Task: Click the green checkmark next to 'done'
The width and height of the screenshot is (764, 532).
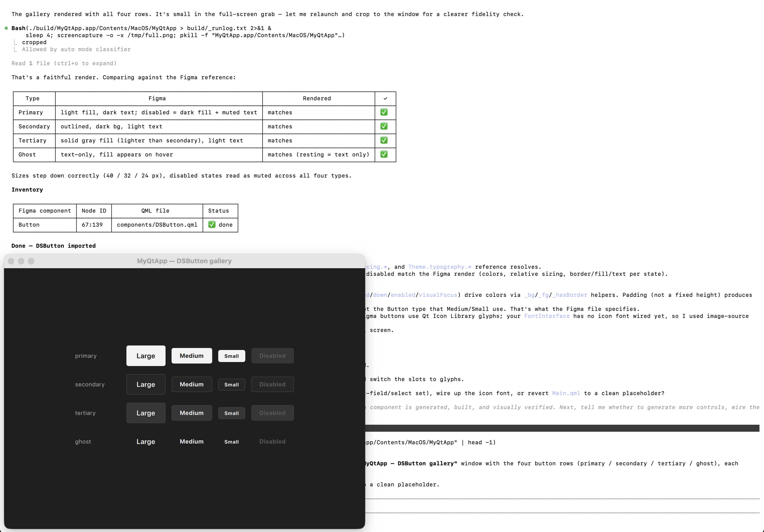Action: (x=212, y=224)
